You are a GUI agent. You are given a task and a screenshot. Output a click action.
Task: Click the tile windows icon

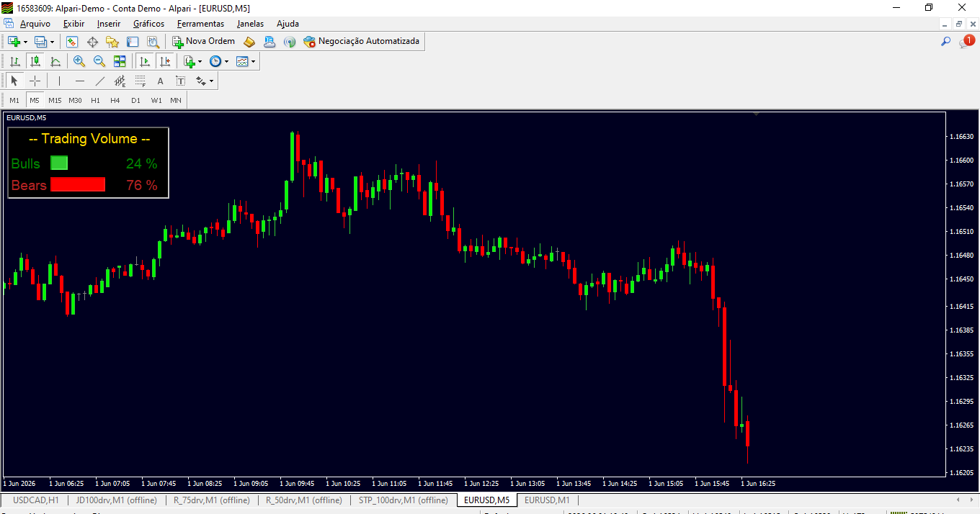(x=120, y=61)
